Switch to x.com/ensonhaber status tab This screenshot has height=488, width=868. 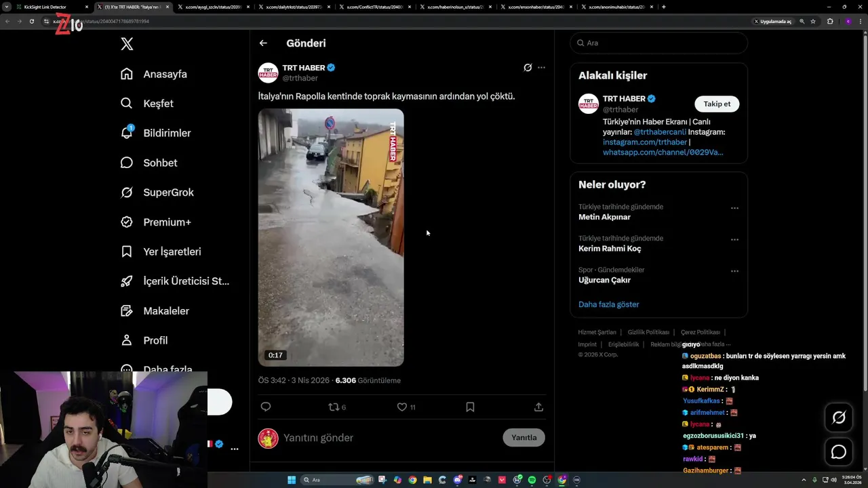point(534,7)
